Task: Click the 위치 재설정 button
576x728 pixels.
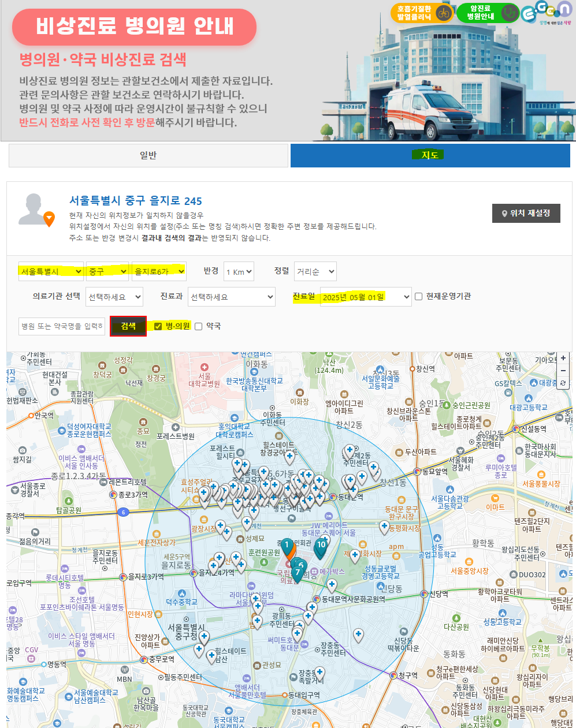Action: (526, 213)
